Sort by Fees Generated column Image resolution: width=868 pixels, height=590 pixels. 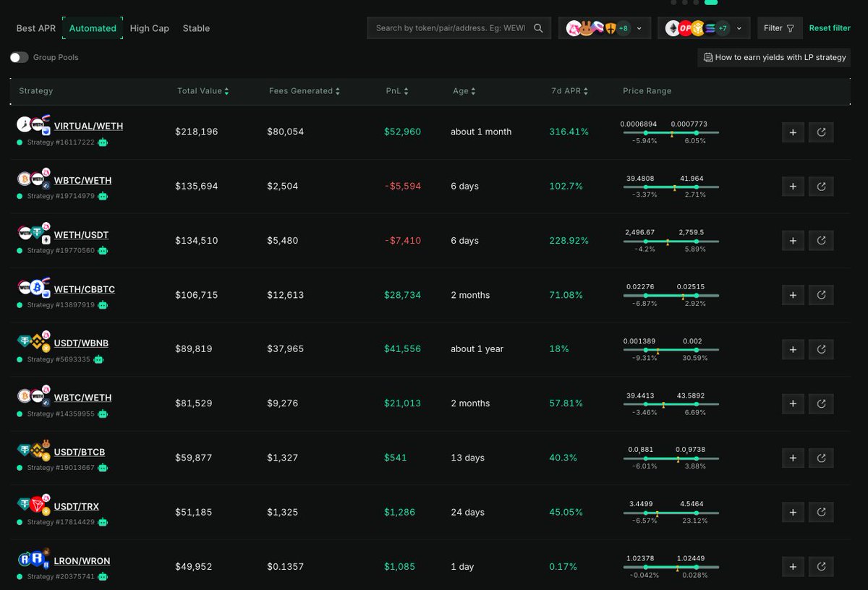click(x=305, y=91)
